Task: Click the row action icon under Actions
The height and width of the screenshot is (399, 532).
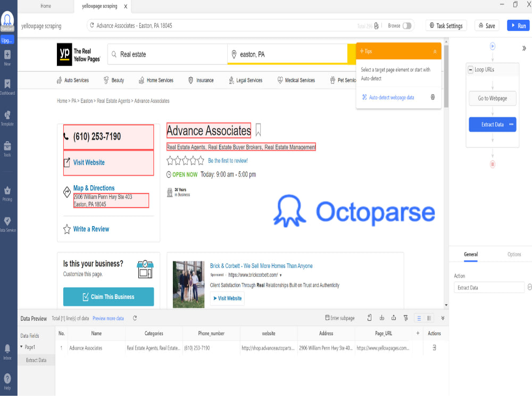Action: [x=434, y=347]
